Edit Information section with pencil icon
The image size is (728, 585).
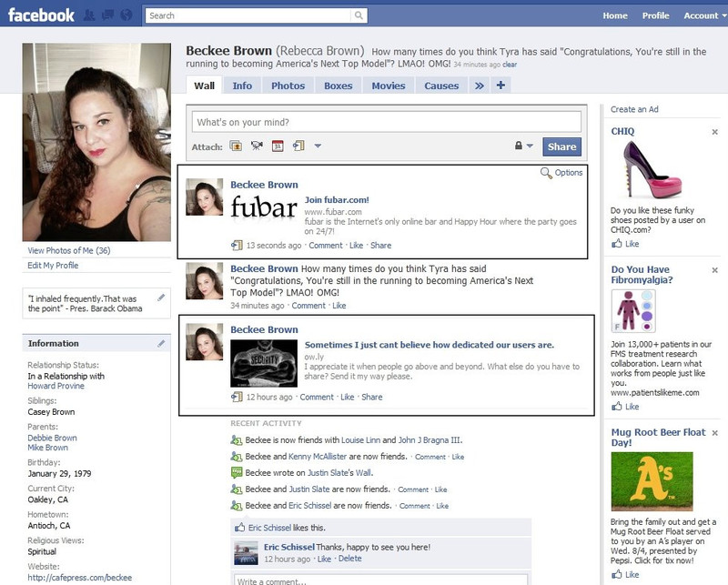coord(161,344)
